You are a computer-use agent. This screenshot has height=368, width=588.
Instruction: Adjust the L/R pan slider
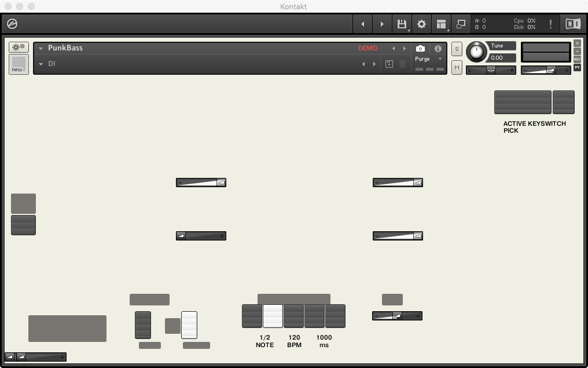(491, 70)
